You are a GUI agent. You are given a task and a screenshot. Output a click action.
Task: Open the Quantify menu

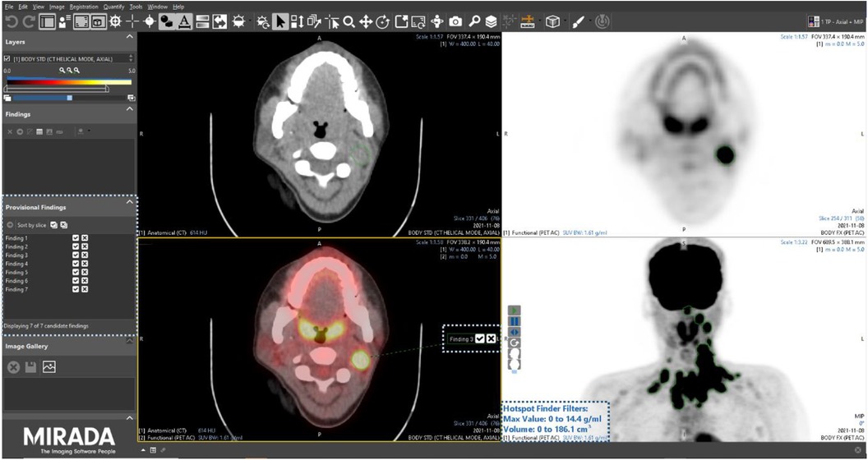pos(114,7)
